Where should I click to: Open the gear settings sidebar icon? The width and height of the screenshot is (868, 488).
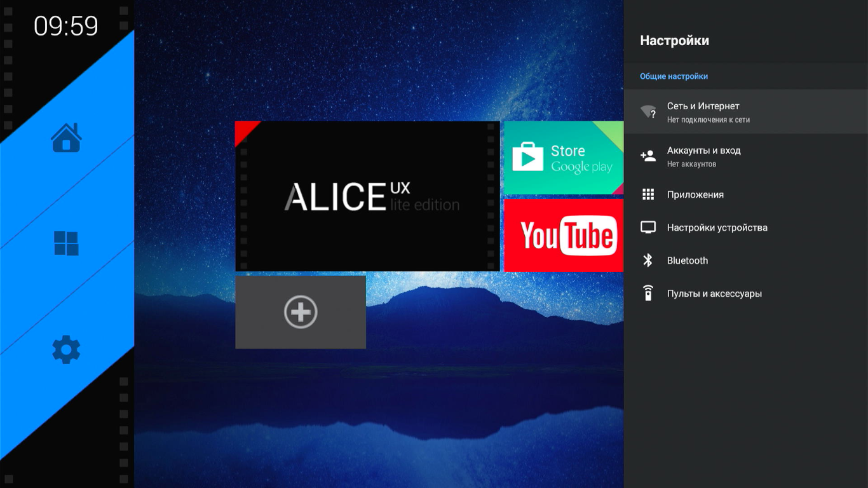point(66,349)
